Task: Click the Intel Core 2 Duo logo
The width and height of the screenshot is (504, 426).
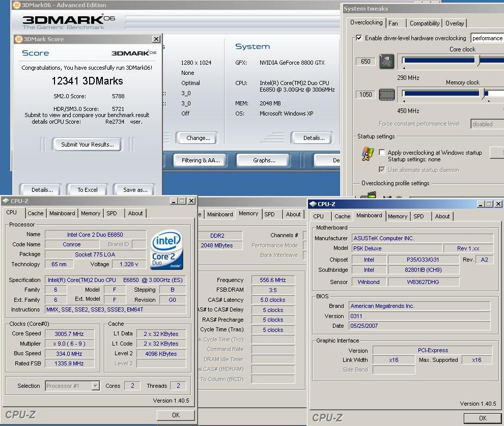Action: coord(166,249)
